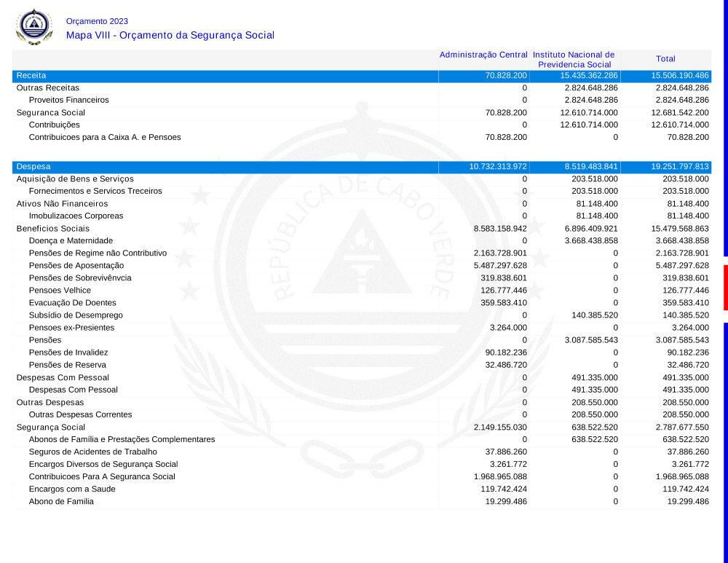
Task: Select the Instituto Nacional de Previdencia Social header
Action: point(574,60)
